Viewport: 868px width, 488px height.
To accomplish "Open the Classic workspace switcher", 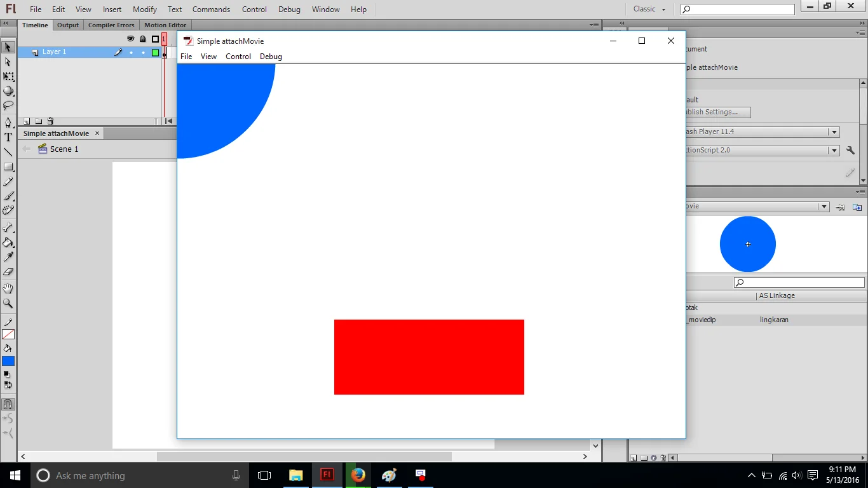I will [649, 9].
